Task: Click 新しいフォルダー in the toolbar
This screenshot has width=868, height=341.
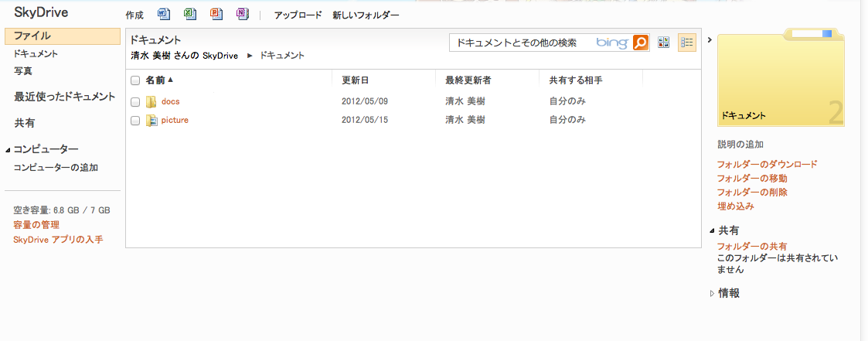Action: [x=366, y=15]
